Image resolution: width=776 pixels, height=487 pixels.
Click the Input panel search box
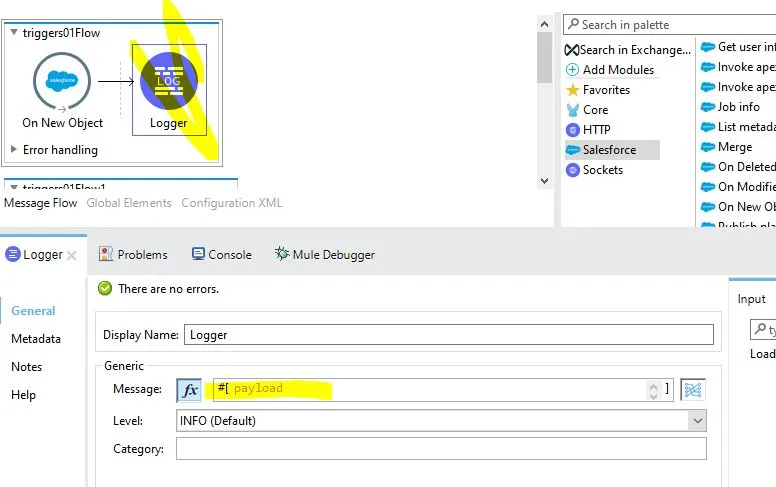[763, 329]
